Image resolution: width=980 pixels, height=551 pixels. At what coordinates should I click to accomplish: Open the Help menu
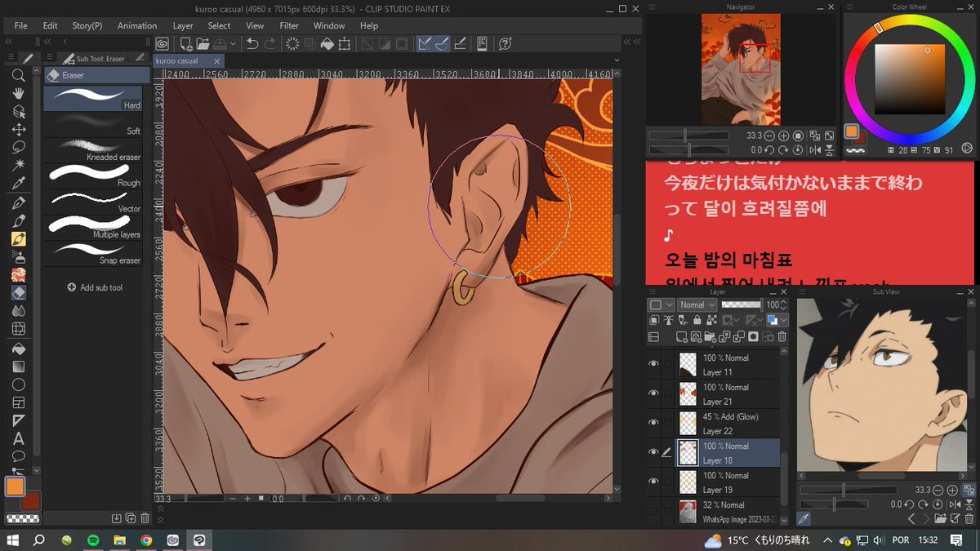click(369, 25)
